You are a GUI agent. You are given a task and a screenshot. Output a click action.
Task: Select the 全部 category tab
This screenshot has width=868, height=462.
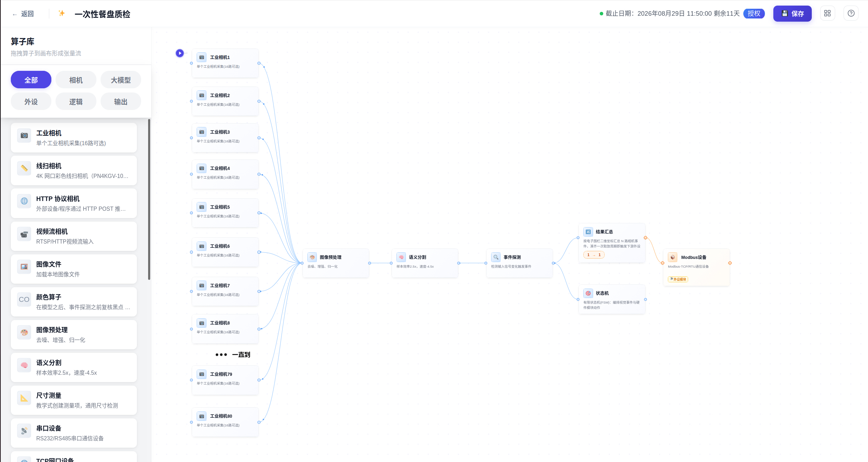tap(31, 80)
